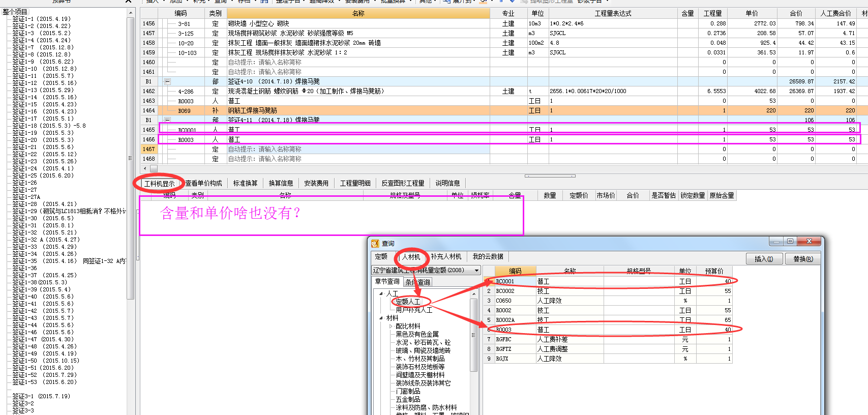Viewport: 868px width, 415px height.
Task: Click the 插入(I) button
Action: click(764, 259)
